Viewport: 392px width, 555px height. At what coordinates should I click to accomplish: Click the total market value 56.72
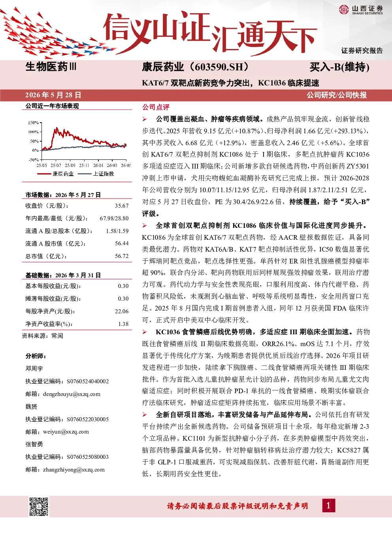pos(122,256)
